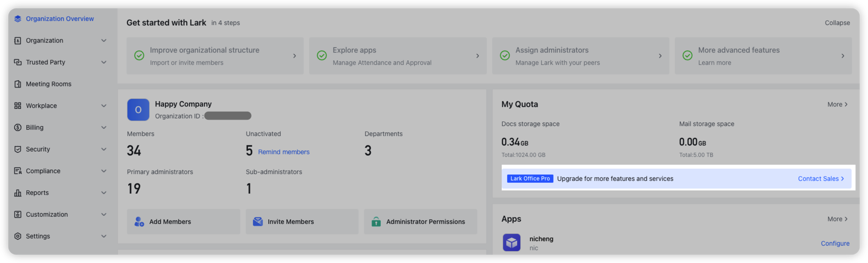Click the Meeting Rooms door icon
Viewport: 868px width, 263px height.
coord(18,84)
